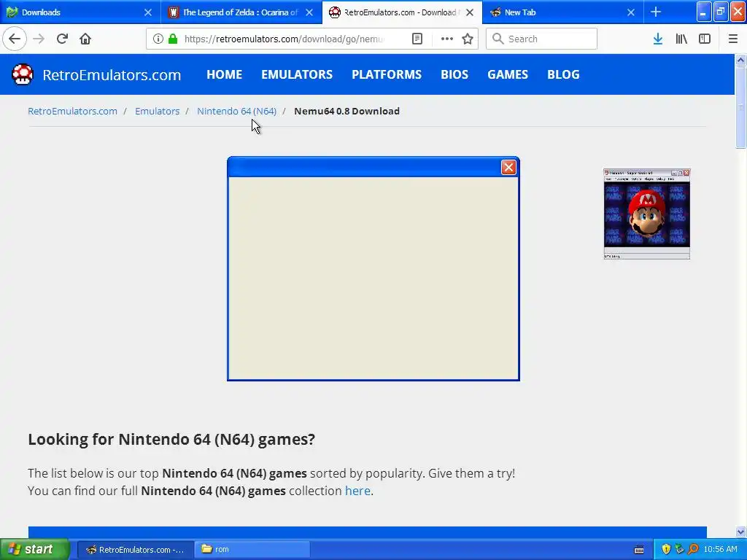The height and width of the screenshot is (560, 747).
Task: Click Emulators breadcrumb link
Action: click(x=158, y=111)
